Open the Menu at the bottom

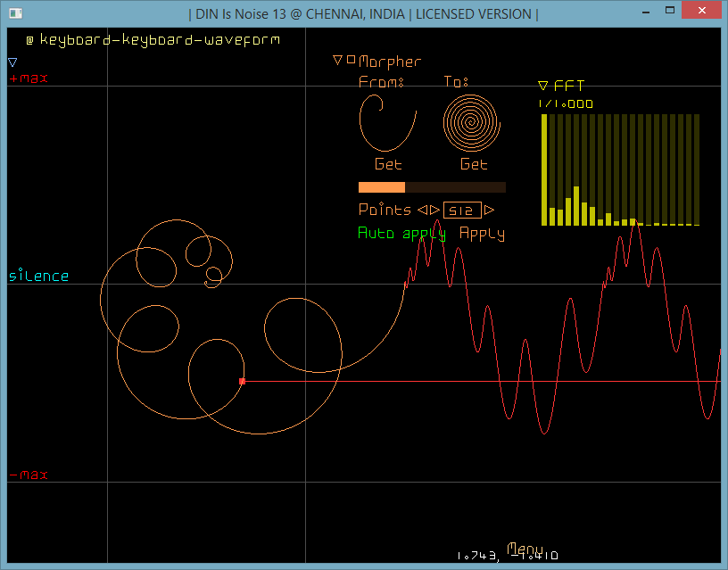coord(525,549)
